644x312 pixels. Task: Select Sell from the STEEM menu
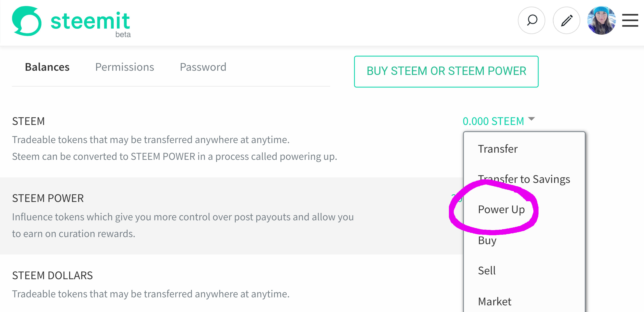pyautogui.click(x=487, y=271)
